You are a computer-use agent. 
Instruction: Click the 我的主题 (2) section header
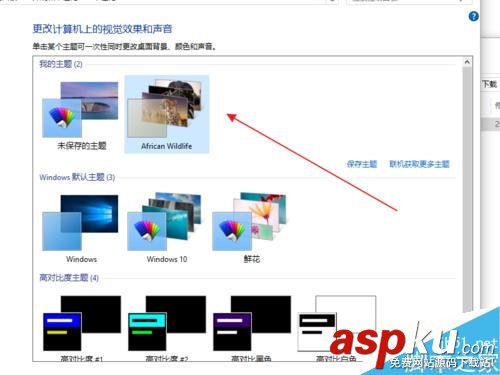point(61,64)
